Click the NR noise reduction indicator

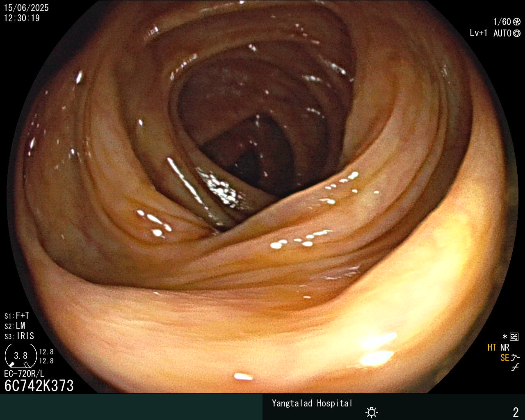[504, 347]
